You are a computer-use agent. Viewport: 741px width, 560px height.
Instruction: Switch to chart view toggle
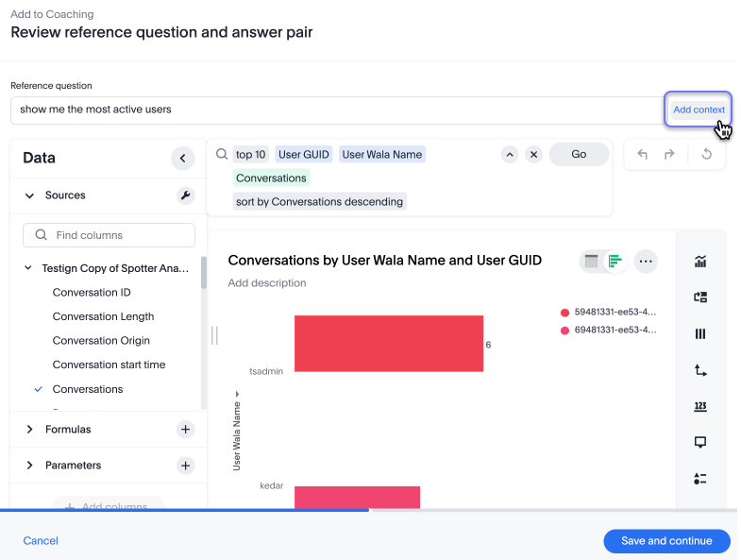(x=615, y=261)
